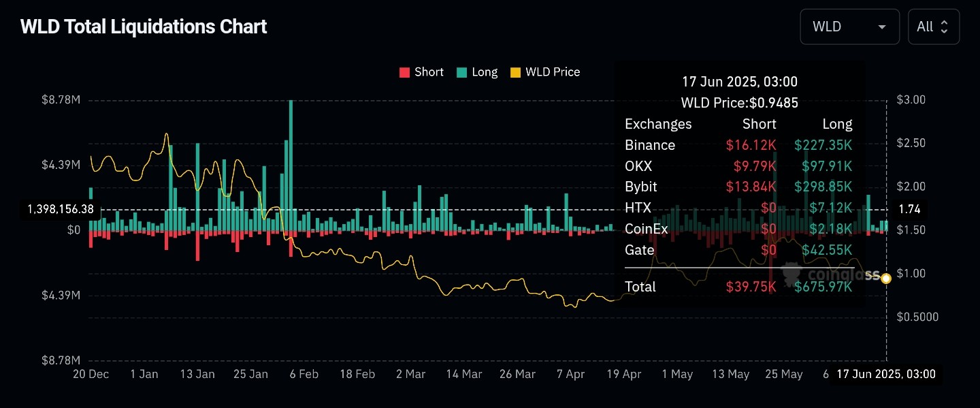This screenshot has height=408, width=980.
Task: Click the HTX exchange name in tooltip
Action: click(x=638, y=208)
